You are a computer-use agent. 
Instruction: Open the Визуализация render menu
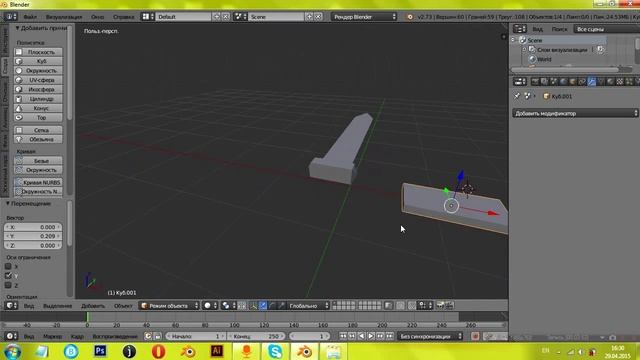pyautogui.click(x=64, y=17)
